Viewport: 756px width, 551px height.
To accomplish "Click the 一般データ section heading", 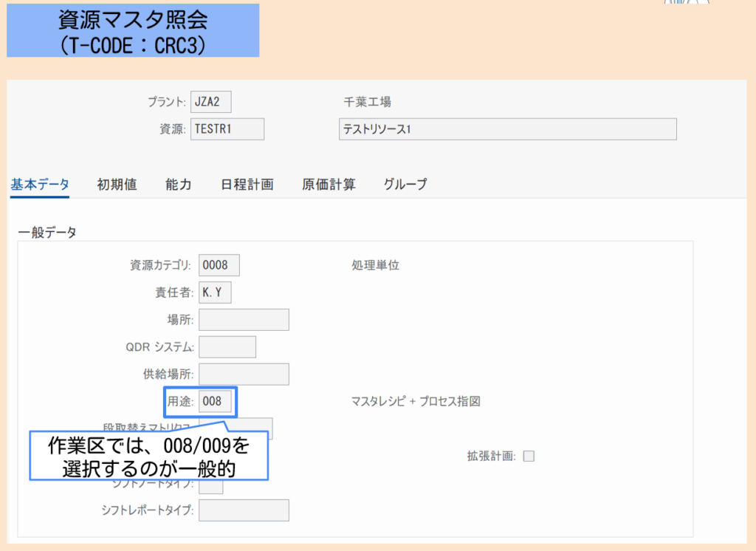I will click(x=47, y=233).
